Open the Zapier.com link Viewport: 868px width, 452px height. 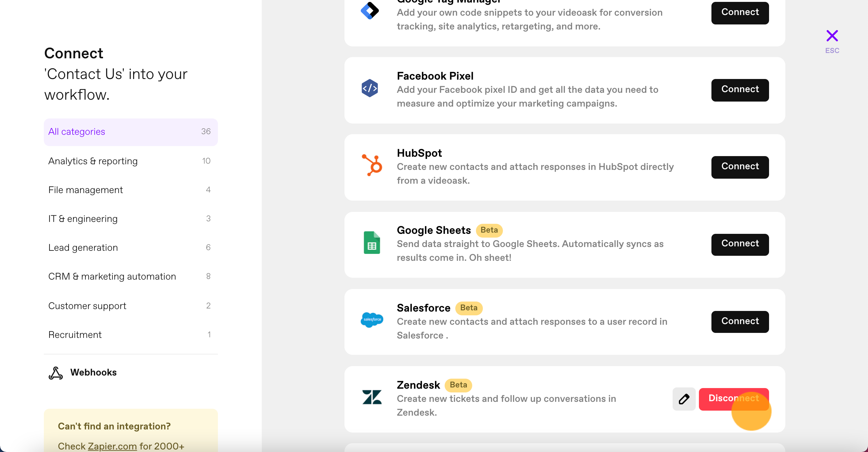tap(112, 446)
